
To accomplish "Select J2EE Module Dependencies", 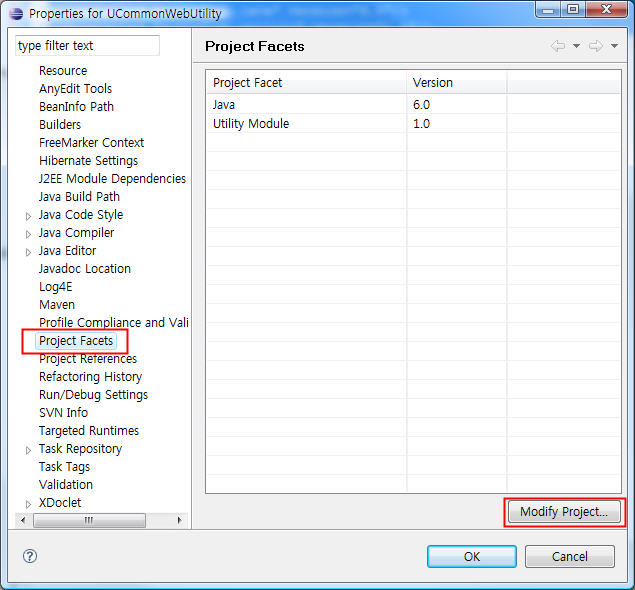I will 112,179.
